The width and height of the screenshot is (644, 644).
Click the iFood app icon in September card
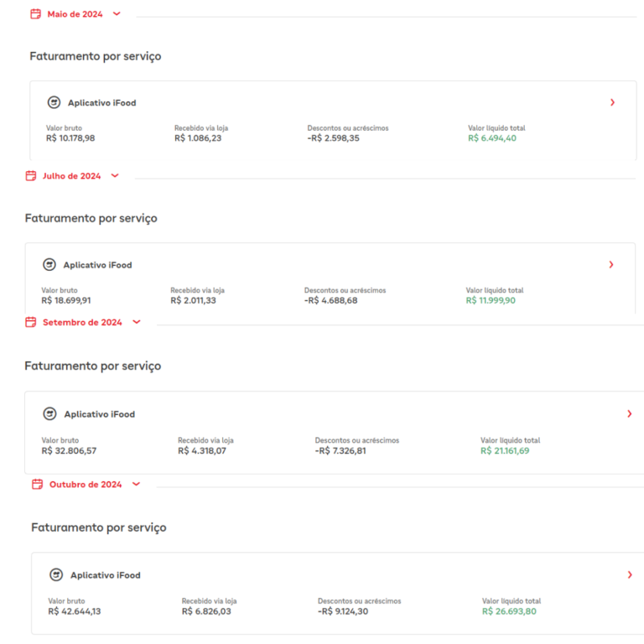(x=49, y=414)
